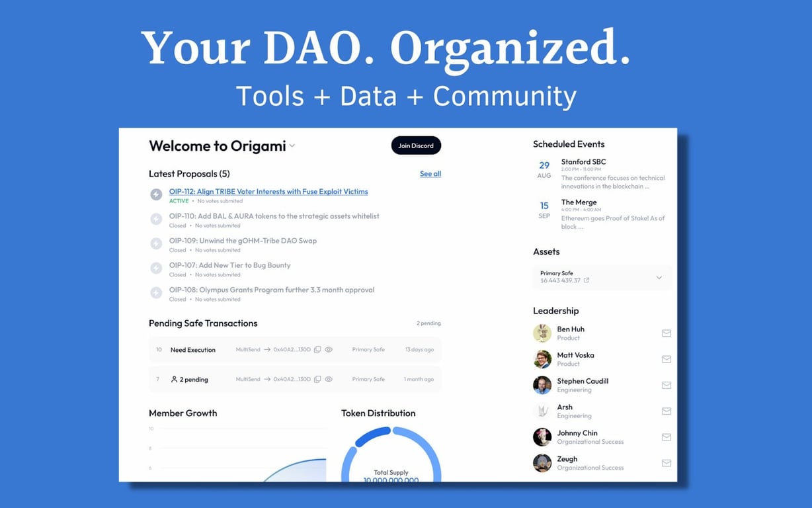
Task: Copy address in Need Execution transaction row
Action: tap(317, 350)
